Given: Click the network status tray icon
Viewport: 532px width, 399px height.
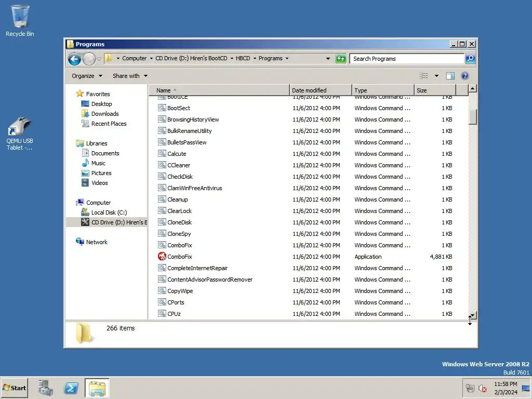Looking at the screenshot, I should point(470,388).
